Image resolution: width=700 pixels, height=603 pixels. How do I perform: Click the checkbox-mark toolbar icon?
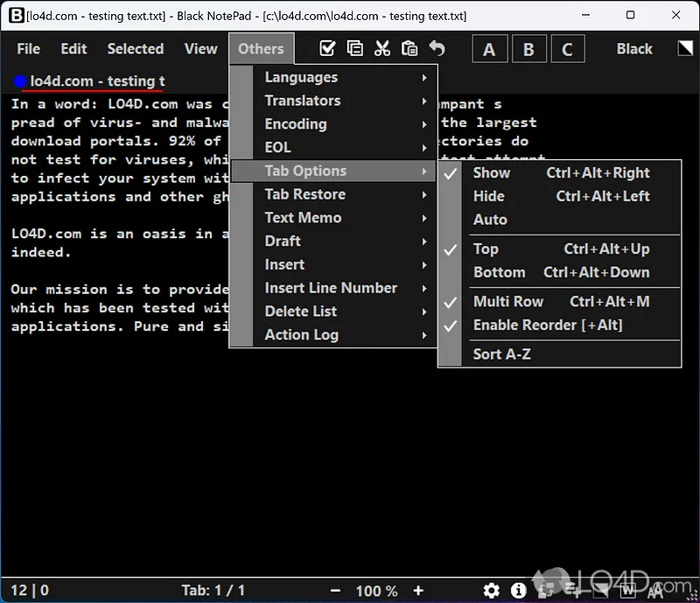coord(327,48)
